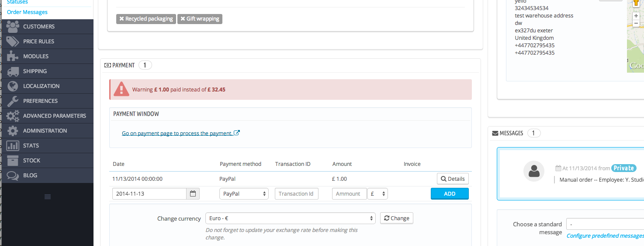644x246 pixels.
Task: Open the PayPal payment method dropdown
Action: pyautogui.click(x=244, y=193)
